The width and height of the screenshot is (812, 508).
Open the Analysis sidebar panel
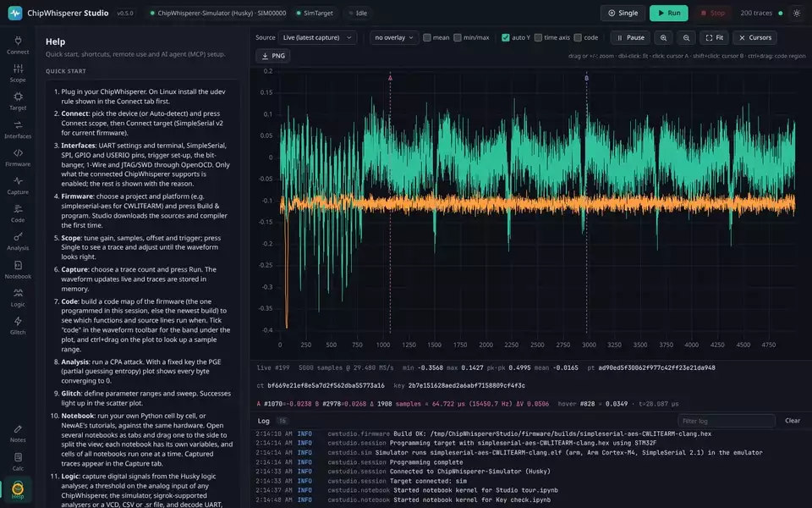(18, 241)
